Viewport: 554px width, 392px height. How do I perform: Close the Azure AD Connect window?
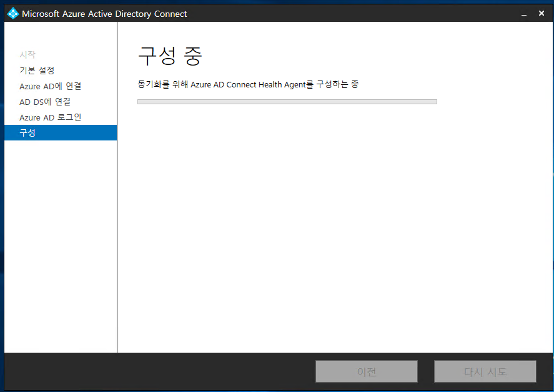pos(542,13)
